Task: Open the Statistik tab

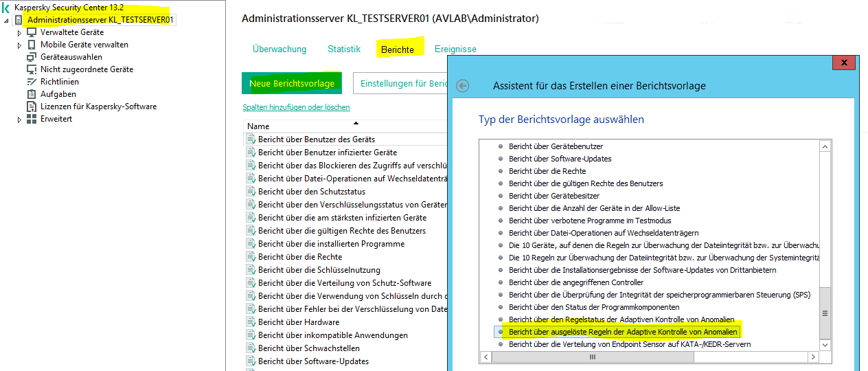Action: pos(344,49)
